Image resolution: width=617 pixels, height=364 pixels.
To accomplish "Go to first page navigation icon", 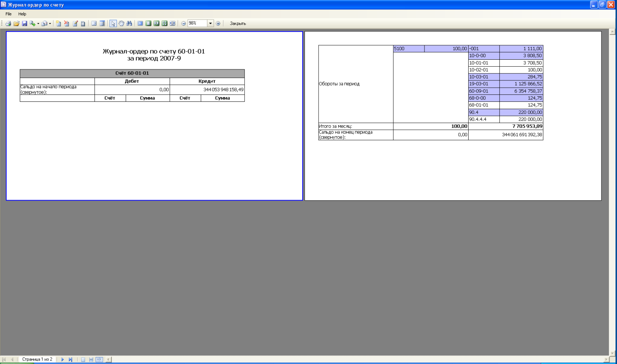I will coord(4,359).
